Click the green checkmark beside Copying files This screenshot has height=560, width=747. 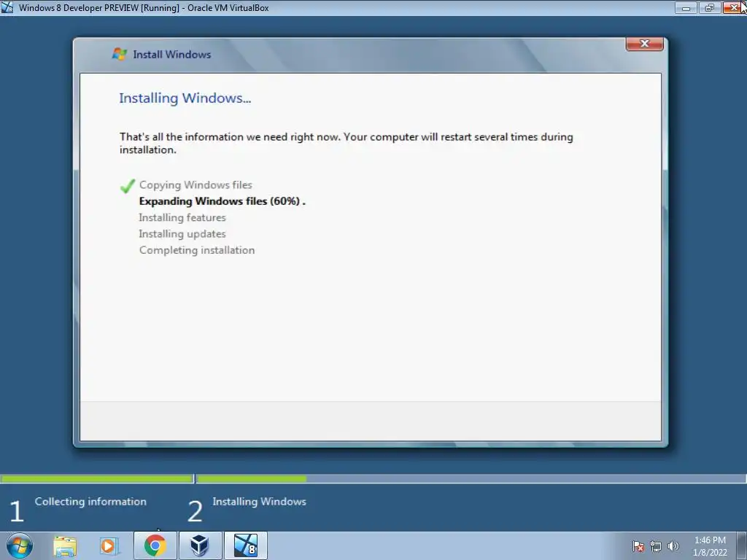[128, 186]
